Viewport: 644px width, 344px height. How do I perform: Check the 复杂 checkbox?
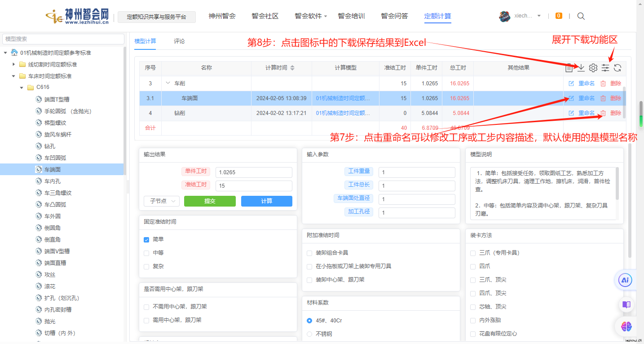tap(146, 266)
